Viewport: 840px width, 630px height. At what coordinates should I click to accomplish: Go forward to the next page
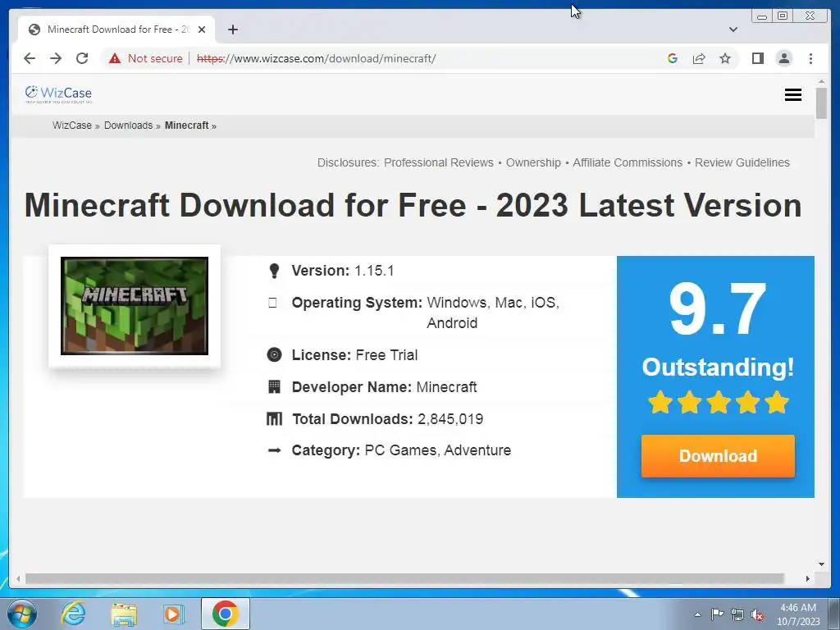[x=56, y=58]
